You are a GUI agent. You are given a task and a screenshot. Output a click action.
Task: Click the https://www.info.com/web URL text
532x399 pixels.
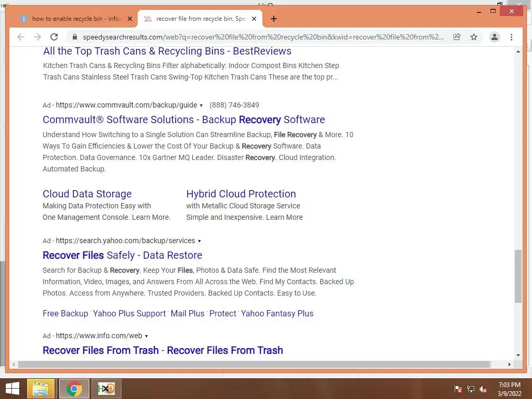pos(99,336)
